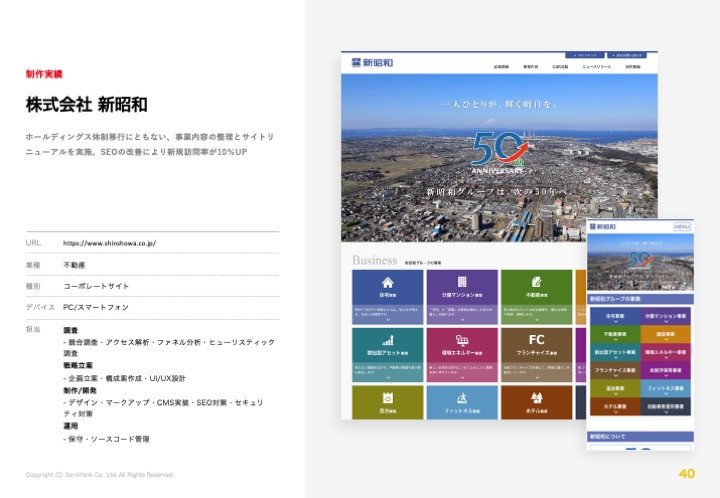Click the bar chart icon on the teal 創出型アセット tile
Viewport: 720px width, 498px height.
pyautogui.click(x=388, y=340)
